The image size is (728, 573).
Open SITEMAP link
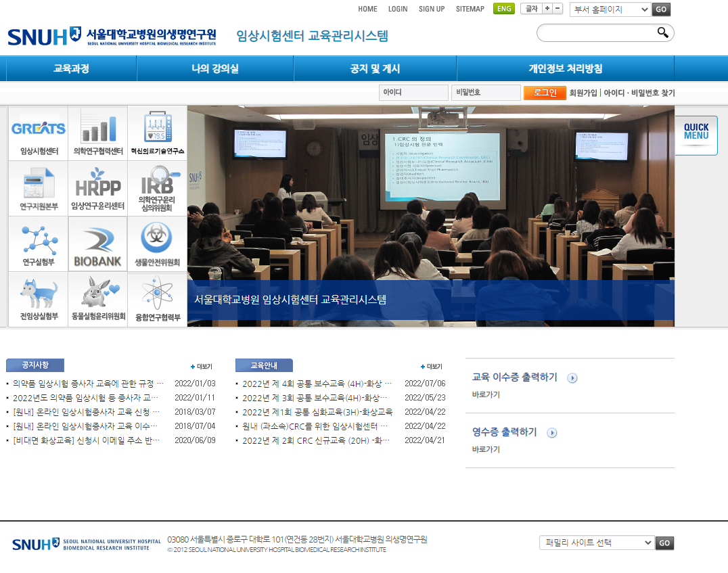pos(470,9)
